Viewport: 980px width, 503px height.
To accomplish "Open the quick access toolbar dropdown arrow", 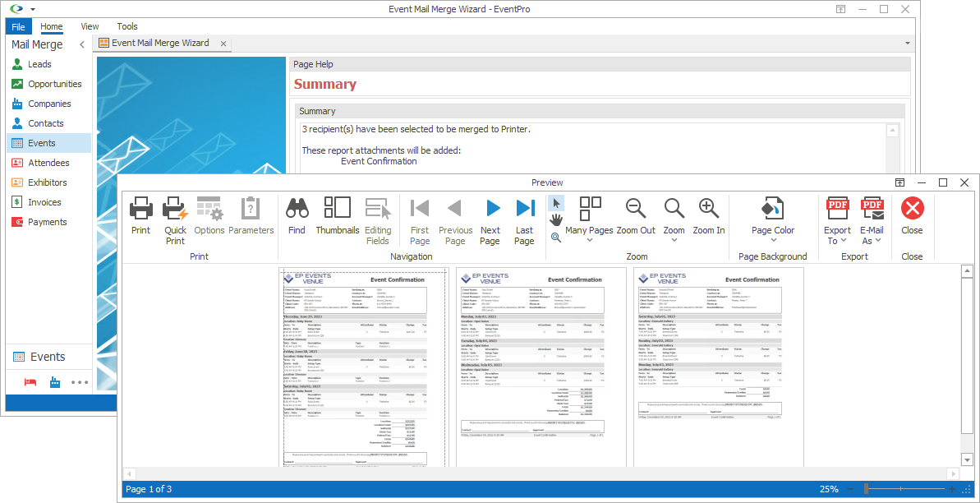I will [x=33, y=9].
